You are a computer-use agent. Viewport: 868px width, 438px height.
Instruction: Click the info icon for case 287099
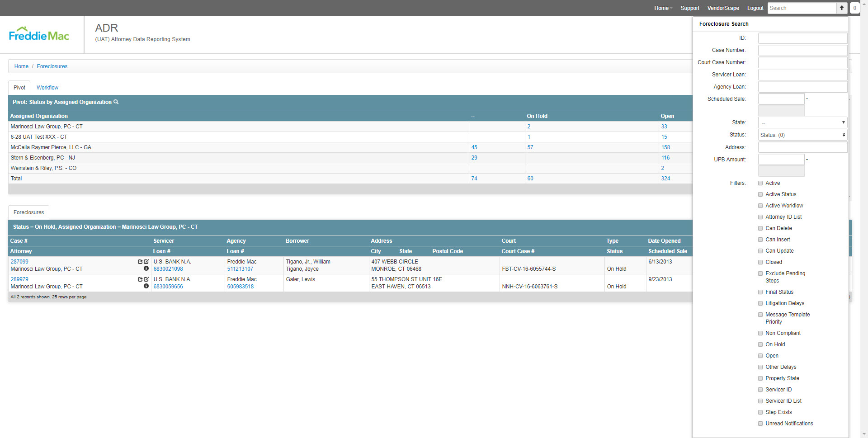[146, 268]
